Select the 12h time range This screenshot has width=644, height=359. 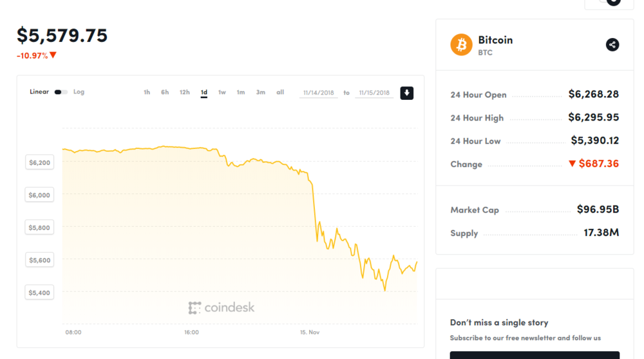point(184,92)
